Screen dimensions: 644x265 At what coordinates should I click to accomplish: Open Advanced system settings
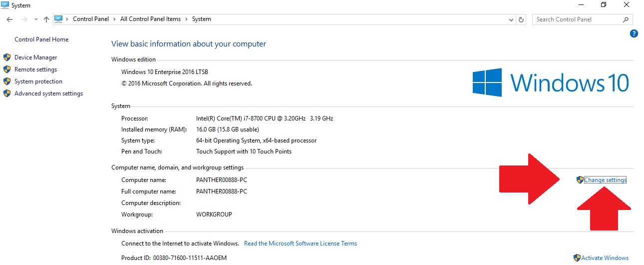pos(48,93)
